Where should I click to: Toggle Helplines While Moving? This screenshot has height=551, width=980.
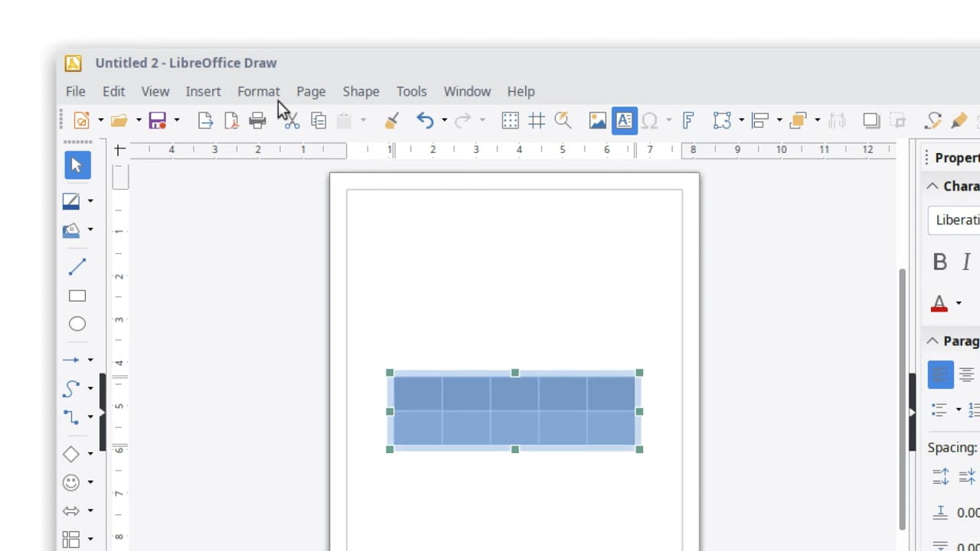pos(537,120)
